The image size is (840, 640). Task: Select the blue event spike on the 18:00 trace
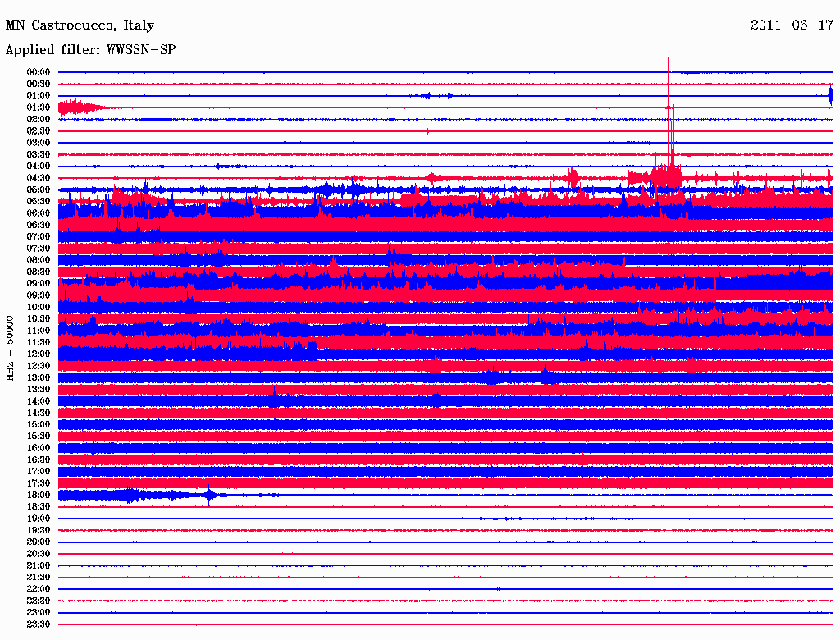coord(209,495)
